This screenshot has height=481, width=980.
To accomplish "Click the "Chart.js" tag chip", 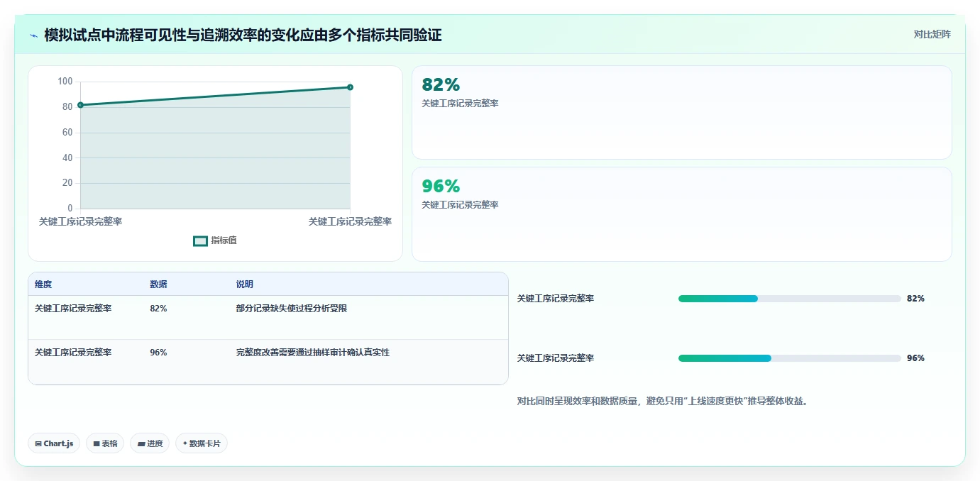I will tap(54, 443).
